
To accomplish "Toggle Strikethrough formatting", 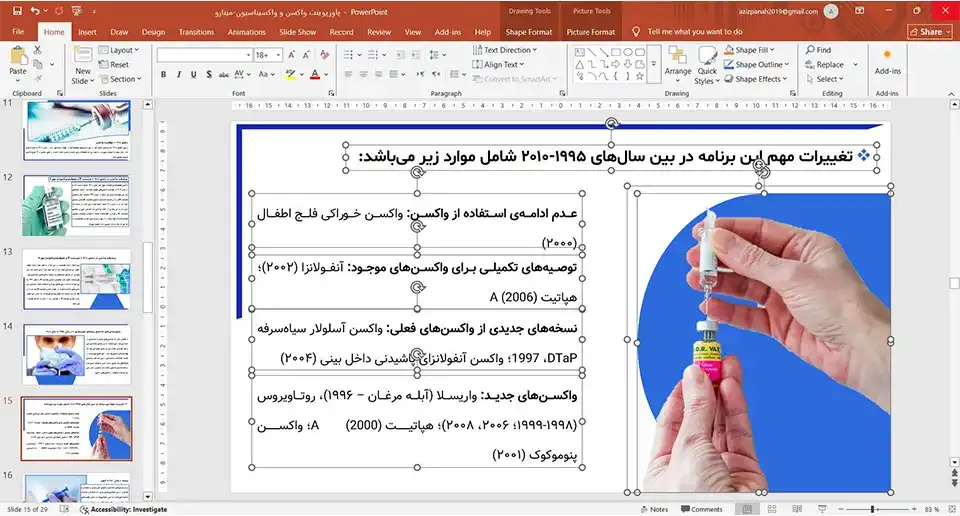I will 223,75.
